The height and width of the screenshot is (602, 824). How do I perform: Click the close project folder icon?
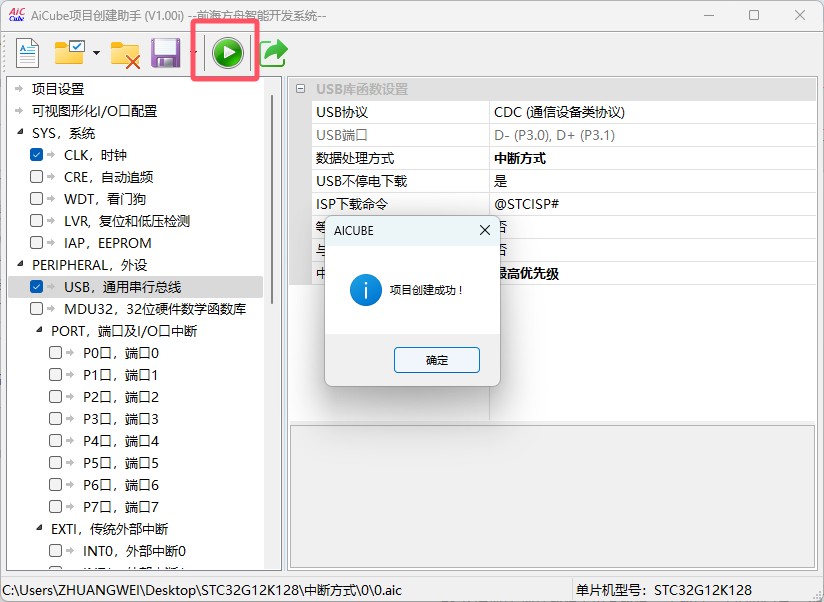click(x=125, y=55)
